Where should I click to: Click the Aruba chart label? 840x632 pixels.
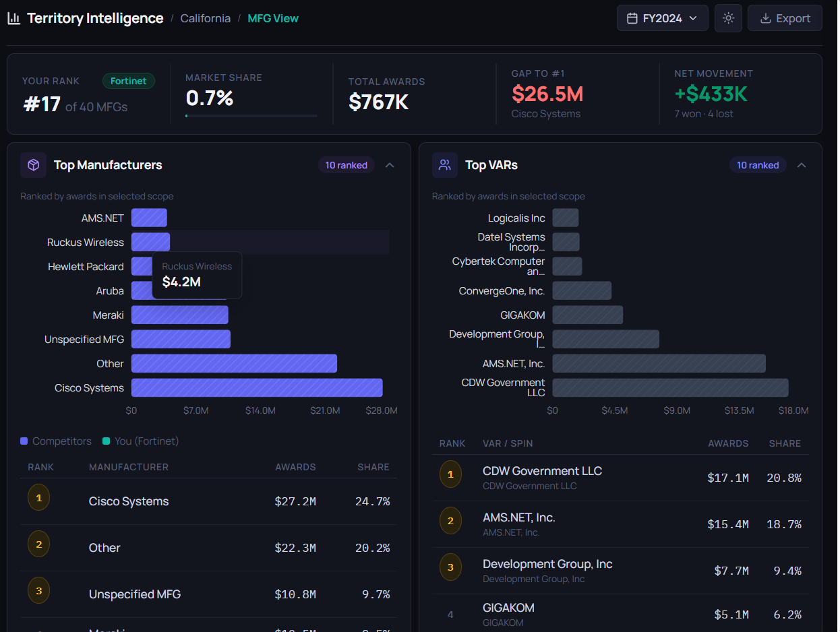(110, 291)
